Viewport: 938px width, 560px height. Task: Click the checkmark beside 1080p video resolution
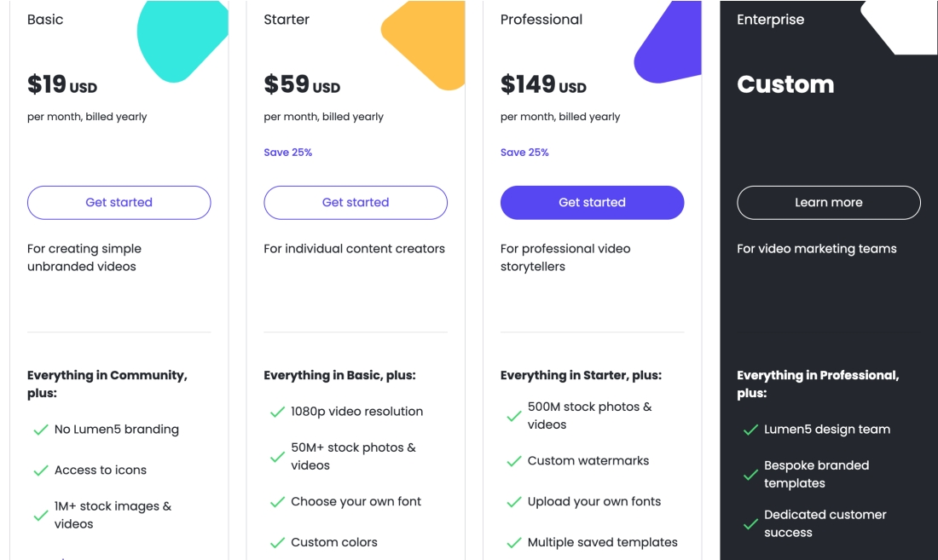point(277,412)
